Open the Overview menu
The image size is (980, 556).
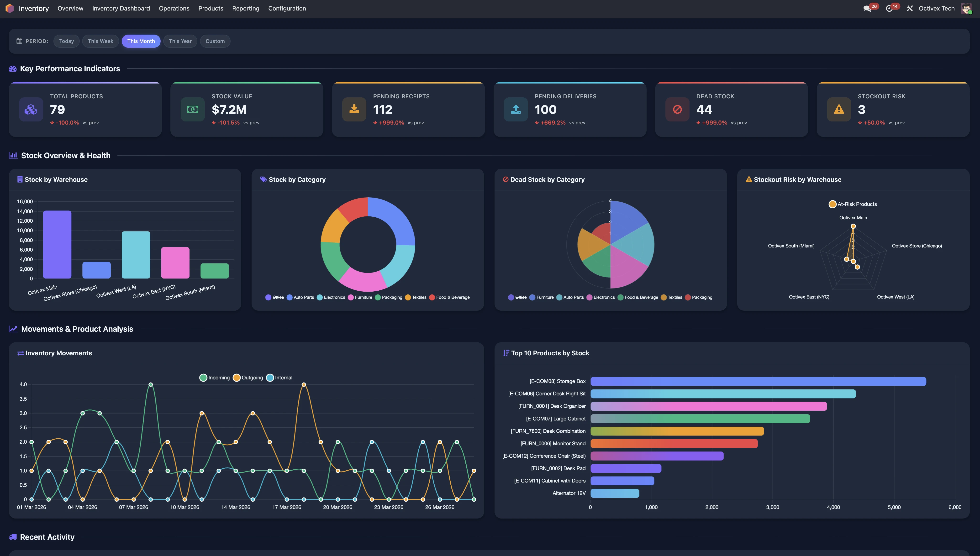(x=70, y=8)
